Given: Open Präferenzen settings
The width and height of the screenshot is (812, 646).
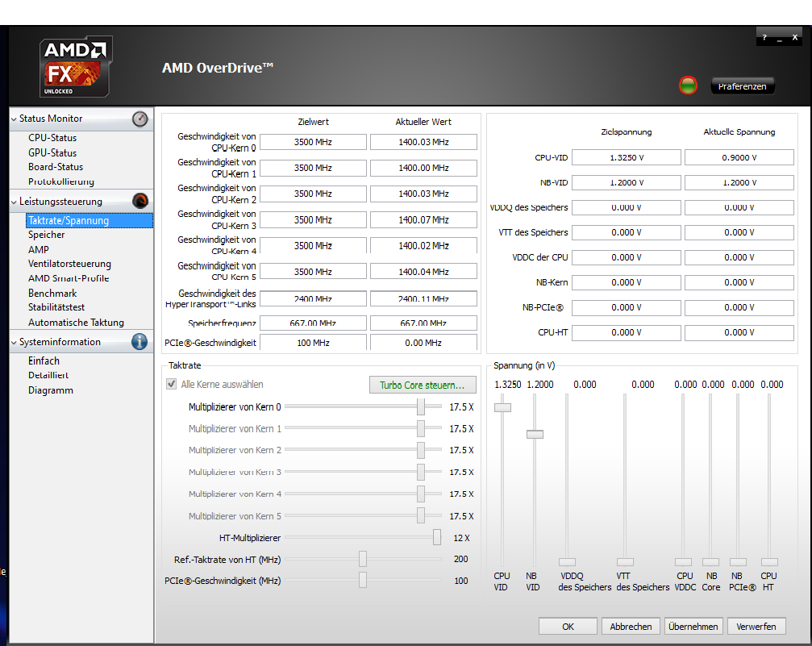Looking at the screenshot, I should tap(742, 86).
